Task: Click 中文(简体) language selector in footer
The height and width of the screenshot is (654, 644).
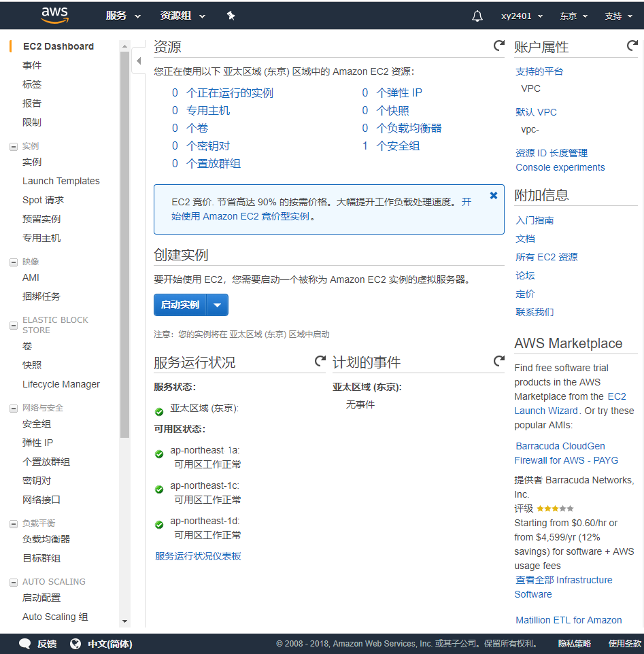Action: [x=109, y=644]
